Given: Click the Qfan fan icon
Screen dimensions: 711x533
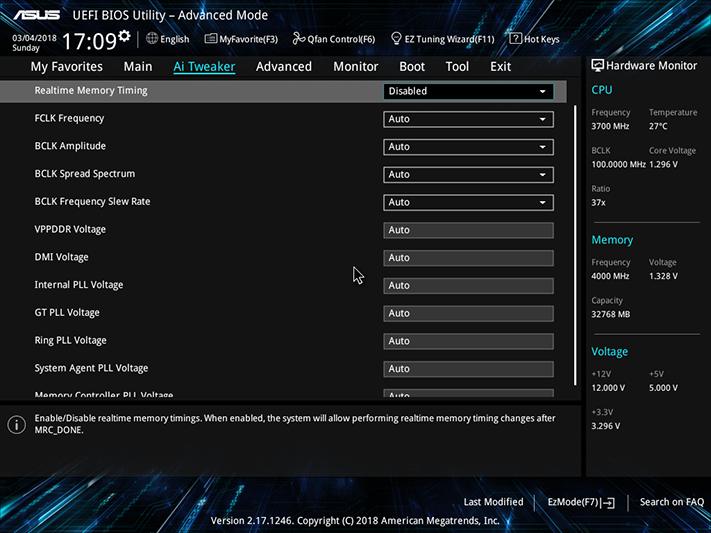Looking at the screenshot, I should point(298,39).
